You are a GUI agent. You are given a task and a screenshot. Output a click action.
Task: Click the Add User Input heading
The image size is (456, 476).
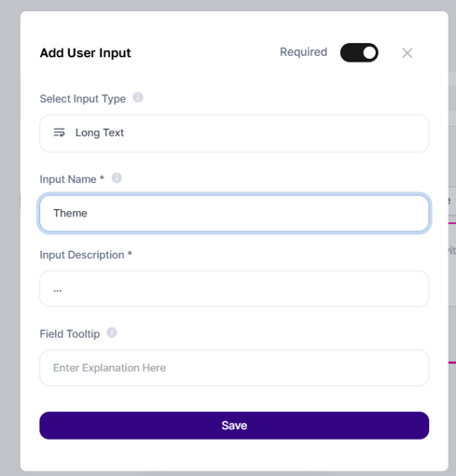[86, 53]
